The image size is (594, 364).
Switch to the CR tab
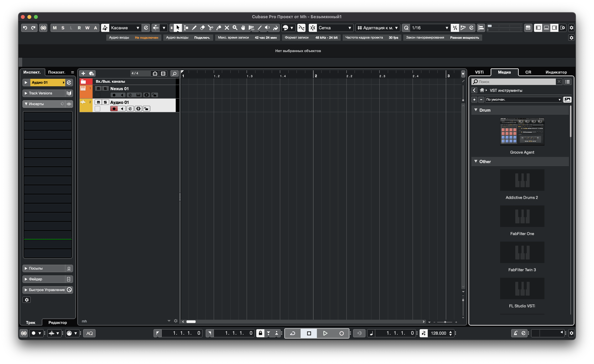pyautogui.click(x=528, y=72)
